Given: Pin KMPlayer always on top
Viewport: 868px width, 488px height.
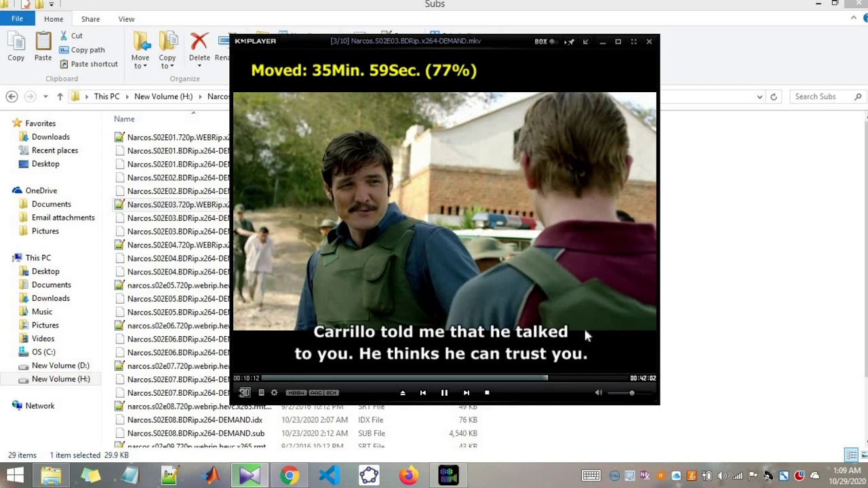Looking at the screenshot, I should [x=570, y=41].
